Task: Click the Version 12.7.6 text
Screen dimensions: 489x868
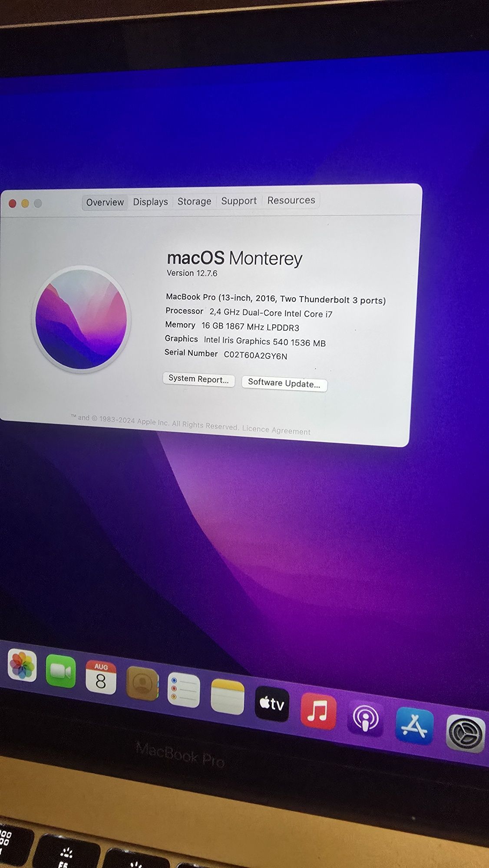Action: pyautogui.click(x=192, y=273)
